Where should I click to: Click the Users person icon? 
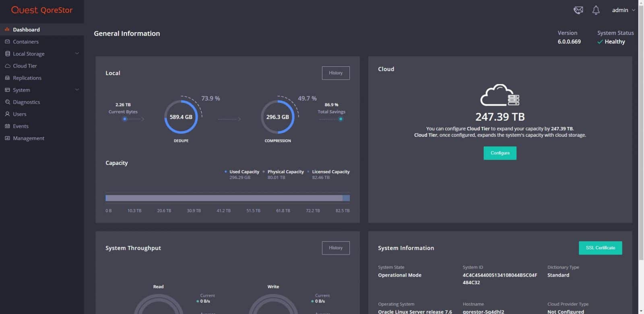click(7, 114)
